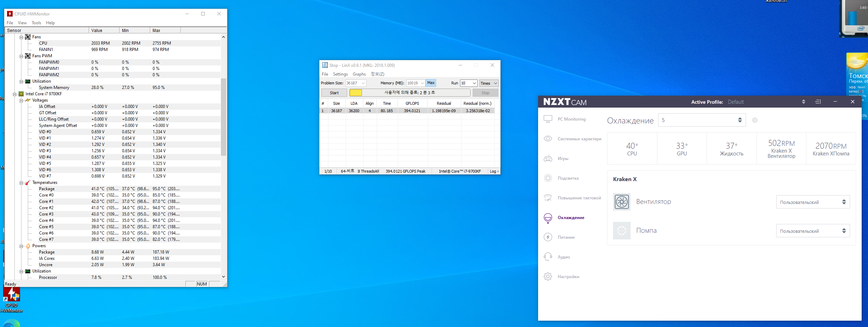Open Системные характеристики eye icon section
The width and height of the screenshot is (868, 327).
[548, 139]
